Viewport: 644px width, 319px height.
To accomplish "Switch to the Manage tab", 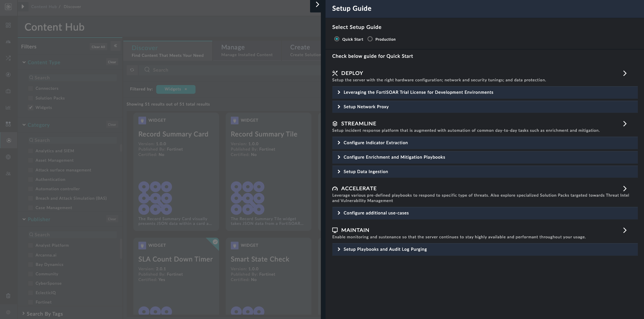I will [247, 50].
